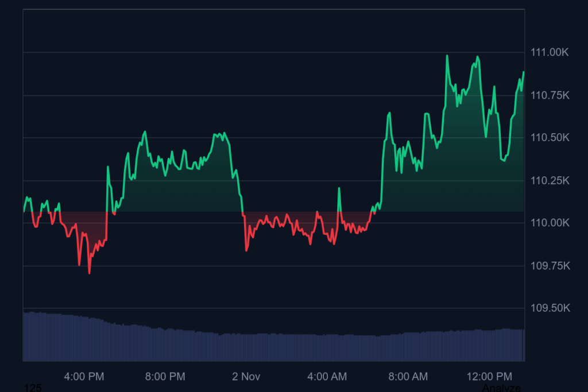Click the 110.75K price axis label
This screenshot has width=588, height=392.
pyautogui.click(x=550, y=95)
